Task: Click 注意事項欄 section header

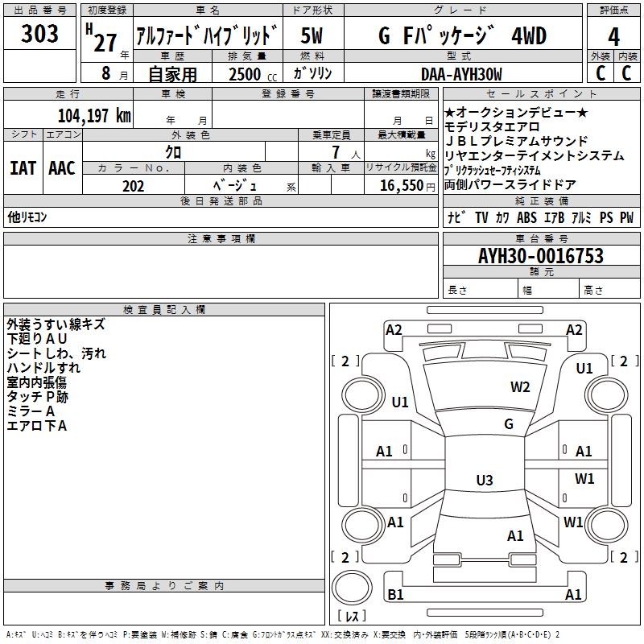Action: click(x=221, y=238)
